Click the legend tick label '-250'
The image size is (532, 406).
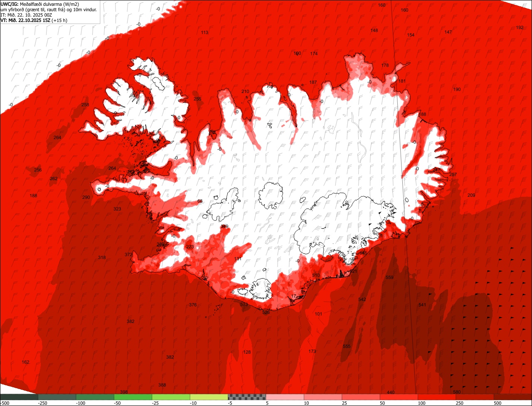pyautogui.click(x=42, y=403)
